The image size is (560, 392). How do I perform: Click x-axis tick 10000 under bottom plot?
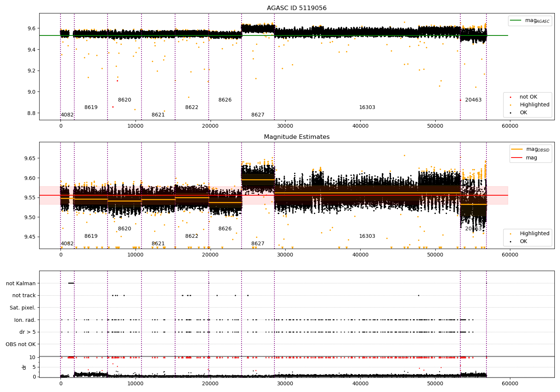click(136, 384)
